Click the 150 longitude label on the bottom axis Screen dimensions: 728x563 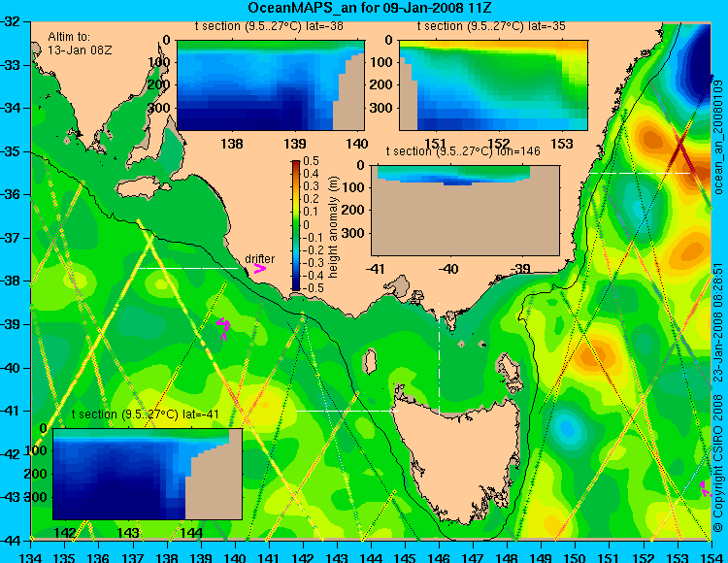point(575,557)
